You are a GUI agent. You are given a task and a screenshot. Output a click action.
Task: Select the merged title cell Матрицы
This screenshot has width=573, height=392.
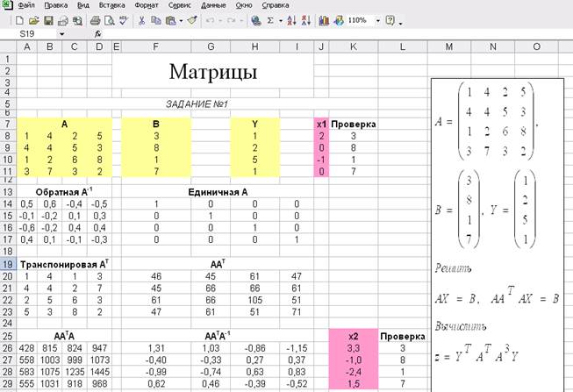(x=212, y=71)
